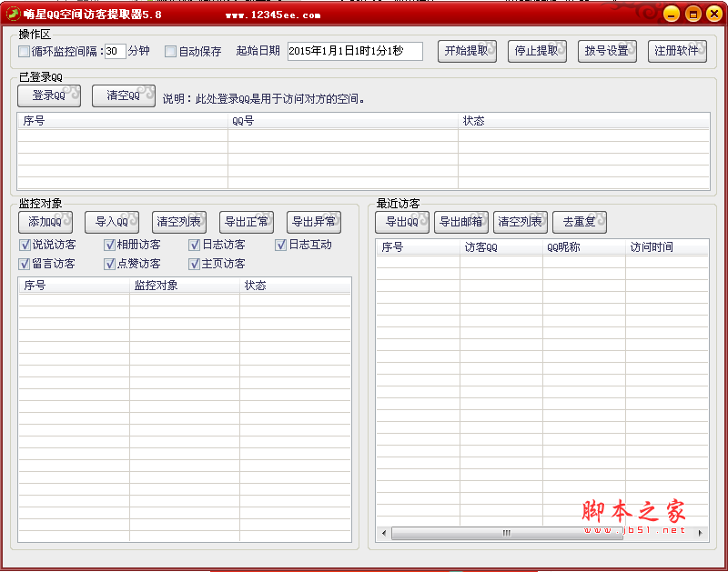Viewport: 728px width, 572px height.
Task: Enable the 自动保存 checkbox
Action: tap(170, 51)
